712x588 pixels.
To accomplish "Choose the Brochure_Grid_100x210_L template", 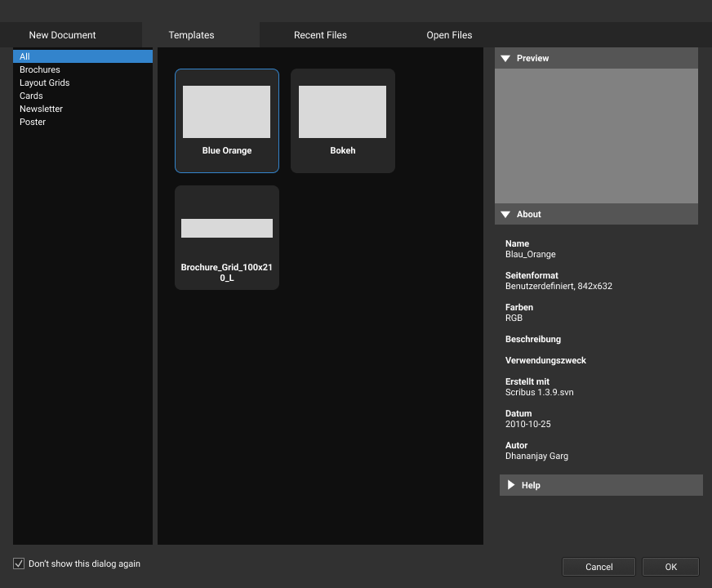I will pyautogui.click(x=226, y=229).
